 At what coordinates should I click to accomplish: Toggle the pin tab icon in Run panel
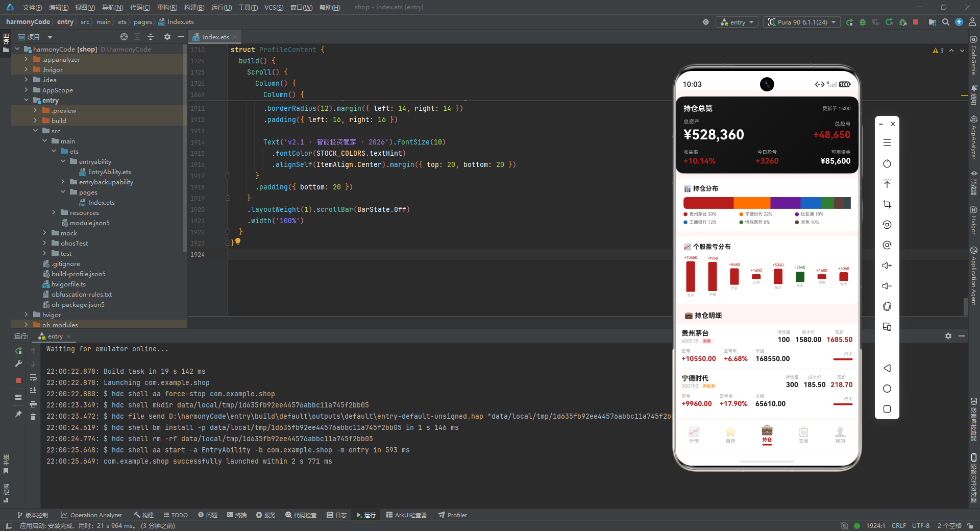point(18,414)
